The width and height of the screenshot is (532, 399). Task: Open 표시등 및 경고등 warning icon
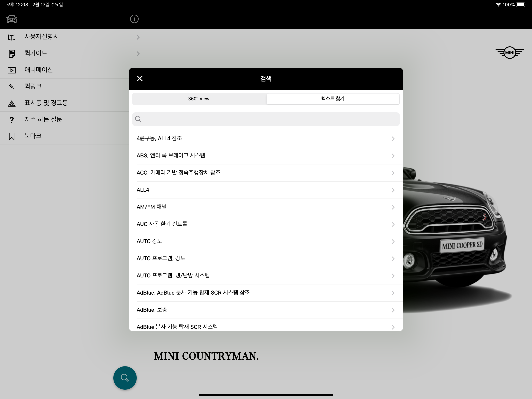coord(11,103)
